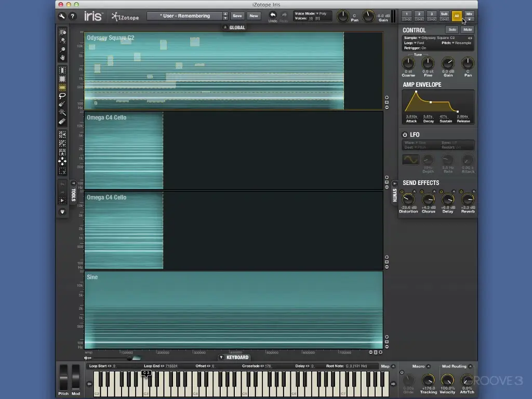
Task: Shift keyboard left with arrow button
Action: (89, 384)
